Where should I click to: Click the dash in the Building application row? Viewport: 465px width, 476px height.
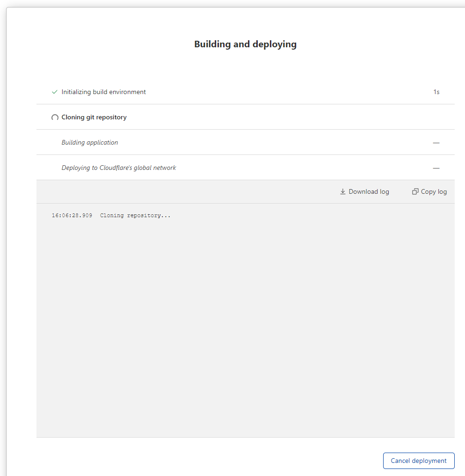[436, 143]
